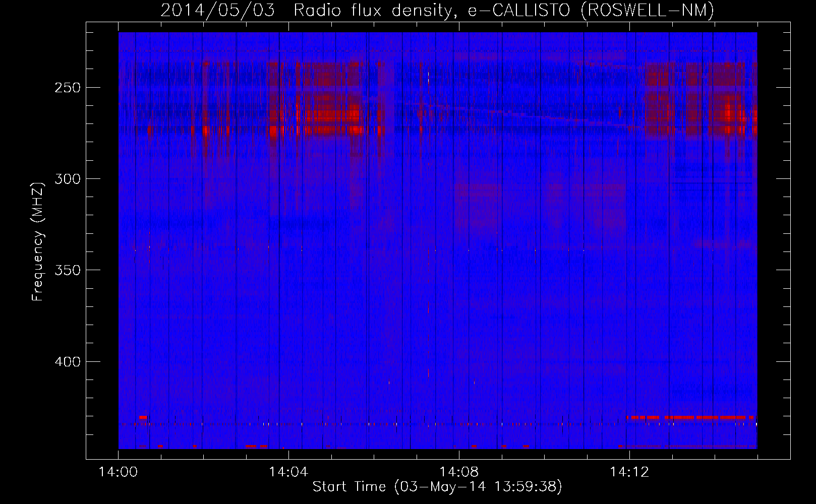Click the '14:08' time axis label
This screenshot has height=504, width=816.
point(459,472)
